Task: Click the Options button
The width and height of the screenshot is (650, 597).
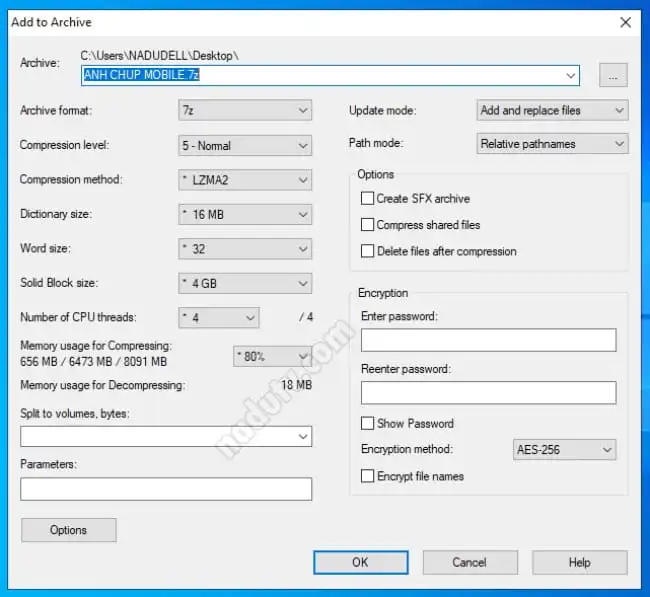Action: coord(69,530)
